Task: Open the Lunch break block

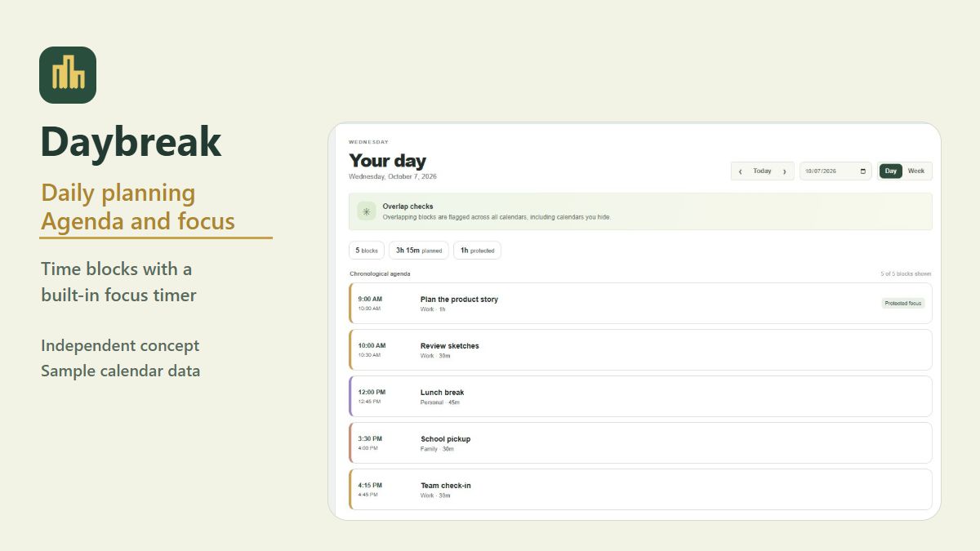Action: pyautogui.click(x=640, y=397)
